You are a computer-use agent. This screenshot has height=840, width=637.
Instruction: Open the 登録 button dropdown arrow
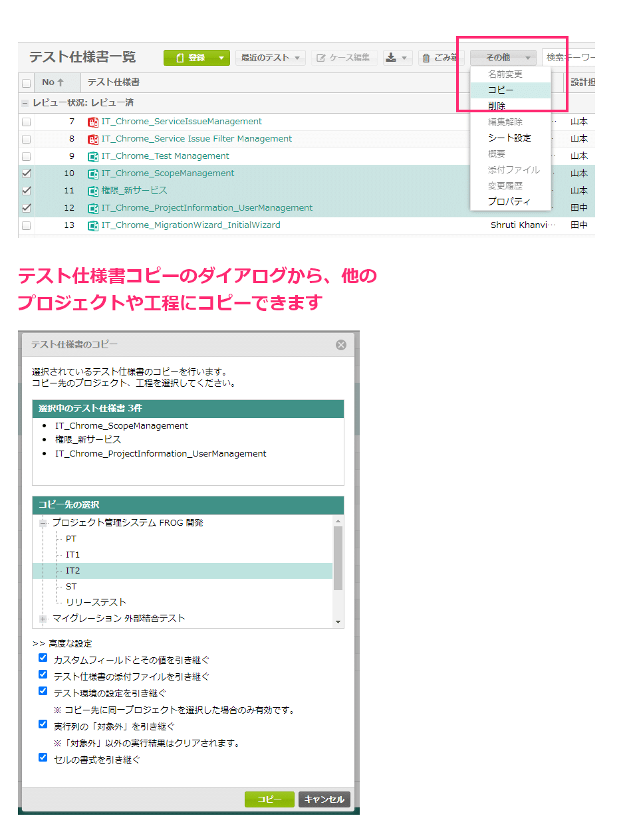[x=222, y=58]
